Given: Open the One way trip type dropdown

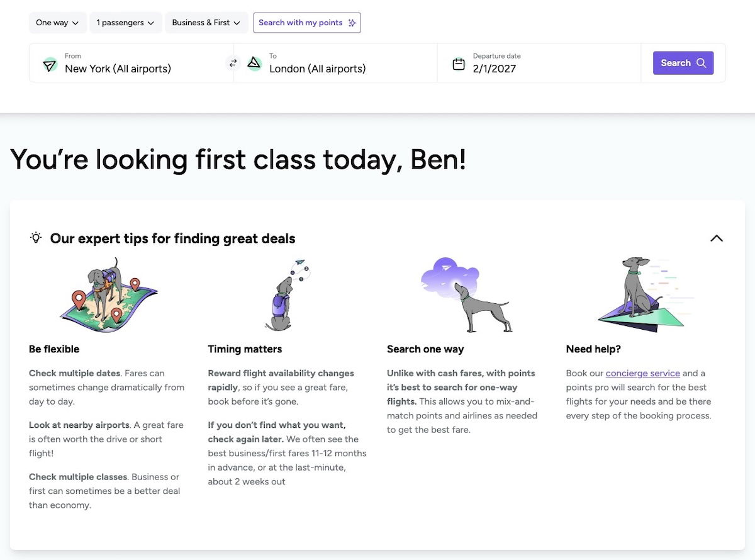Looking at the screenshot, I should pos(57,23).
